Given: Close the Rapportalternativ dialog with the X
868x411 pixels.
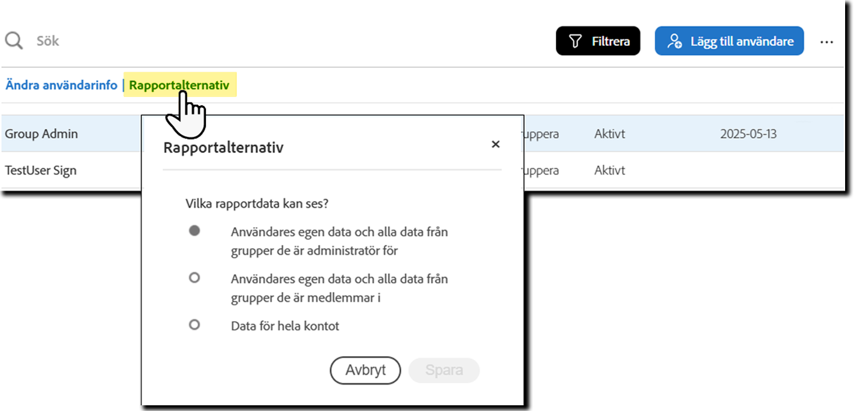Looking at the screenshot, I should pyautogui.click(x=496, y=144).
